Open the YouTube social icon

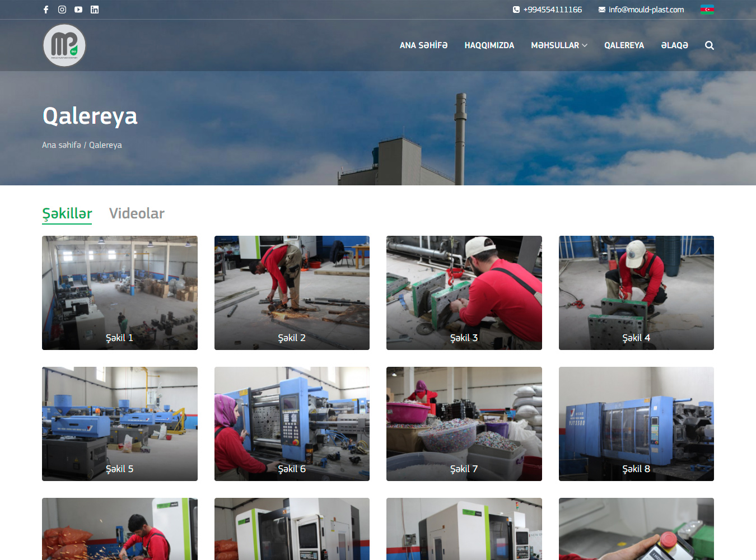click(78, 10)
